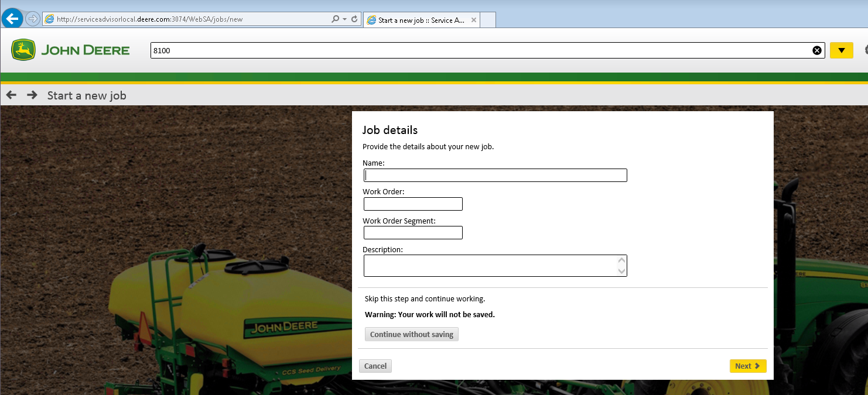Expand the address bar dropdown arrow
The height and width of the screenshot is (395, 868).
[344, 19]
